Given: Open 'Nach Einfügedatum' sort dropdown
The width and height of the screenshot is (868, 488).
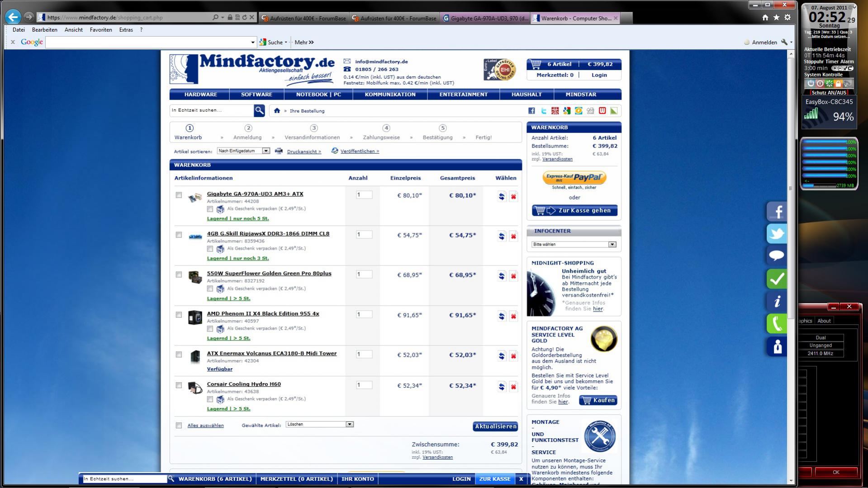Looking at the screenshot, I should (243, 151).
